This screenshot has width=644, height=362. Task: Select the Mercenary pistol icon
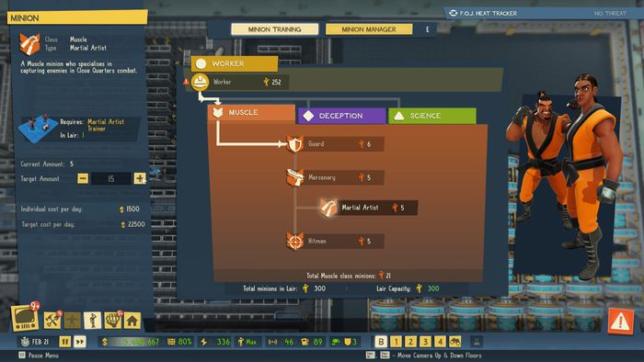(x=294, y=177)
